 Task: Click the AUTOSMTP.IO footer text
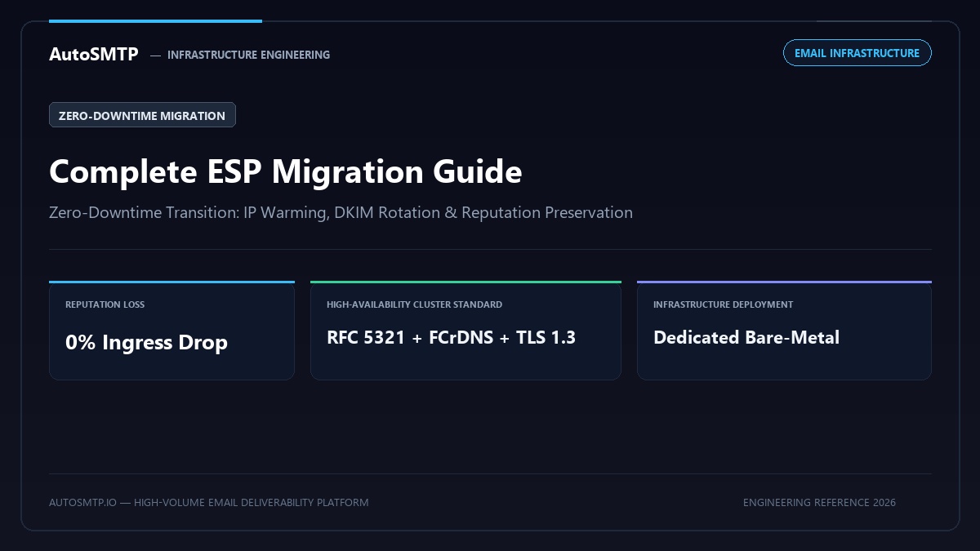[208, 502]
